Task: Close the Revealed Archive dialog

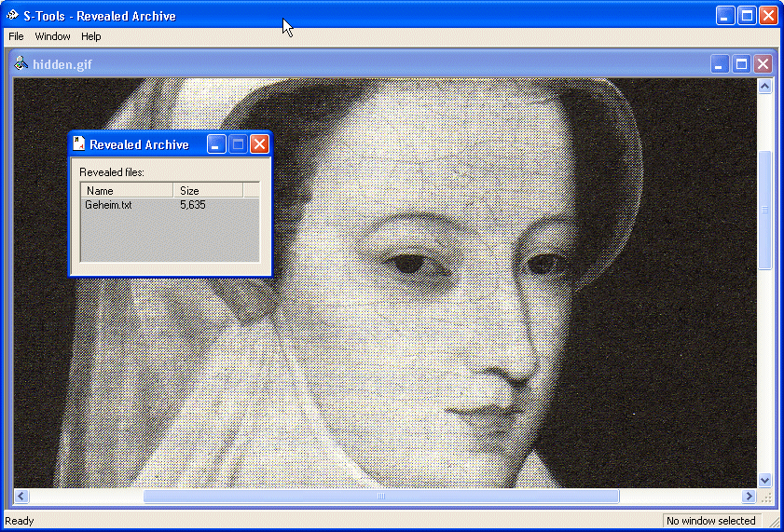Action: click(259, 144)
